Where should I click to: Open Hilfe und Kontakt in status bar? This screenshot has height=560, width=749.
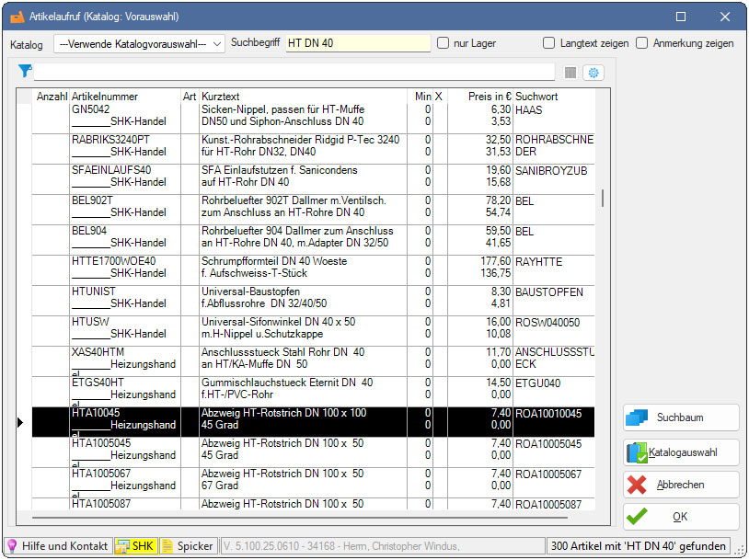(x=57, y=545)
